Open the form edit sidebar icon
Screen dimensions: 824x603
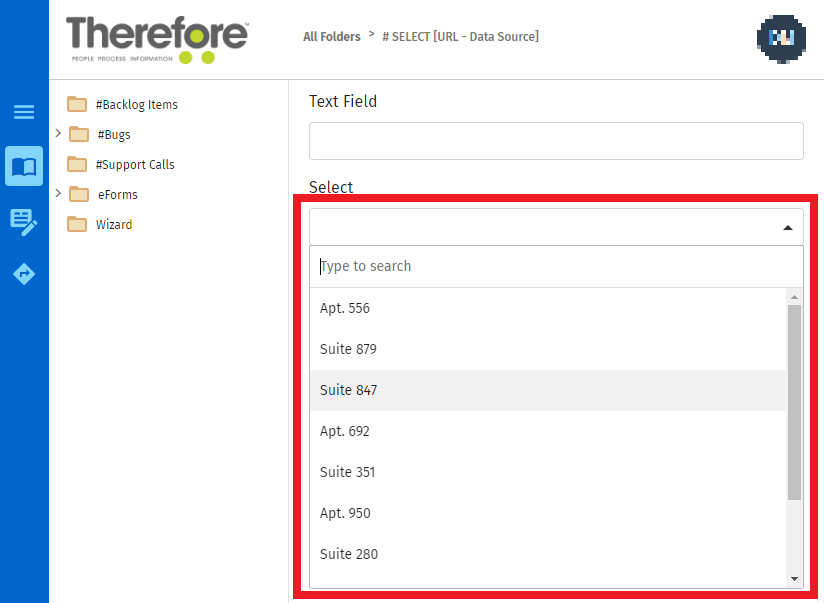24,221
